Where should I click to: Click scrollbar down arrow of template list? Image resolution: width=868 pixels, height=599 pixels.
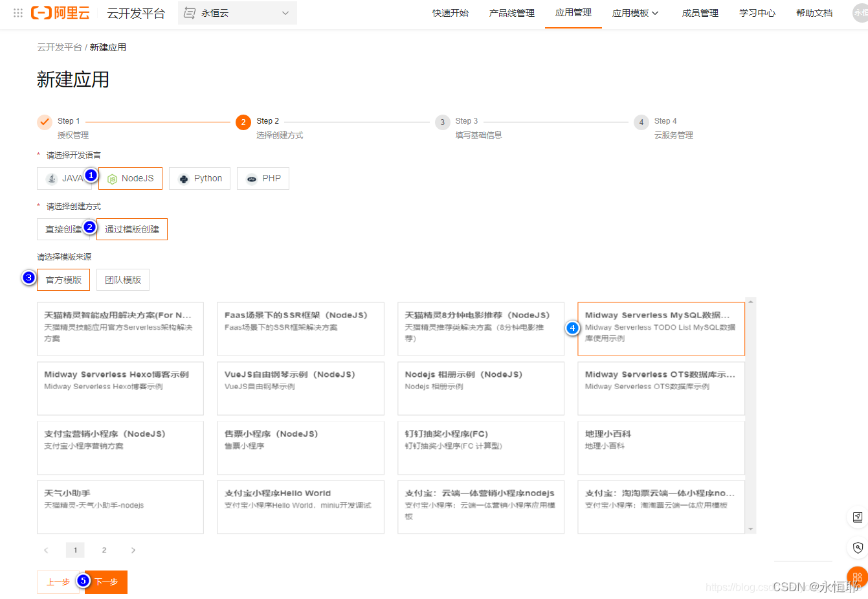pyautogui.click(x=751, y=529)
